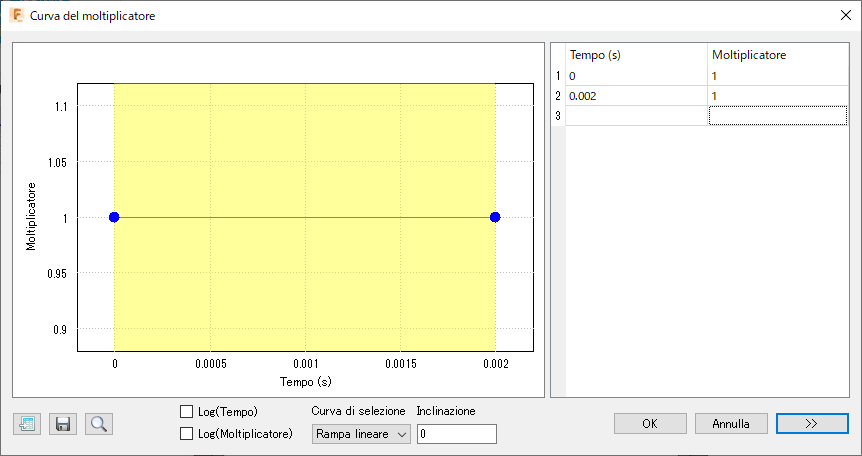Click the Fusion app icon in title bar

click(x=17, y=15)
